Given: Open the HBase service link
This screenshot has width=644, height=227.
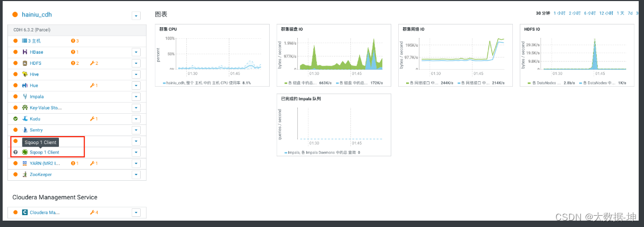Looking at the screenshot, I should pos(37,52).
